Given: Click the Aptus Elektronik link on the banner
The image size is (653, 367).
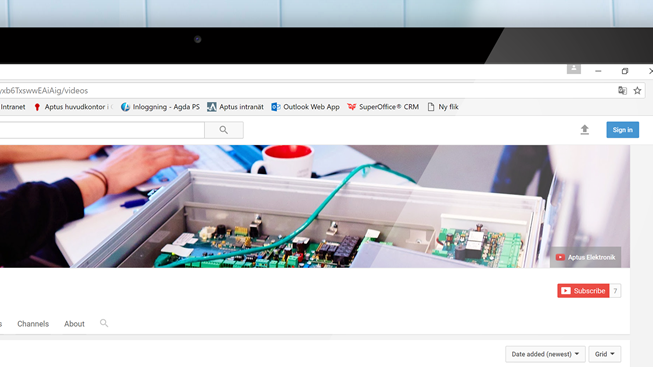Looking at the screenshot, I should tap(586, 257).
